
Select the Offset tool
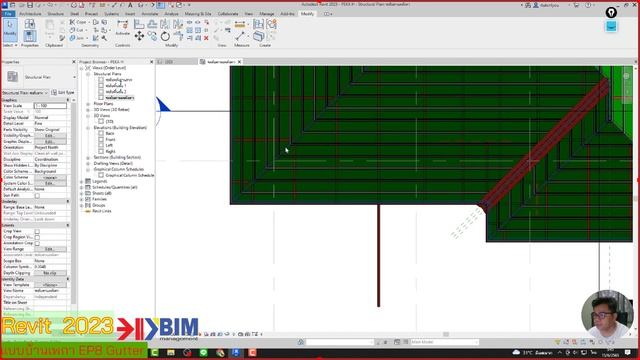click(152, 24)
